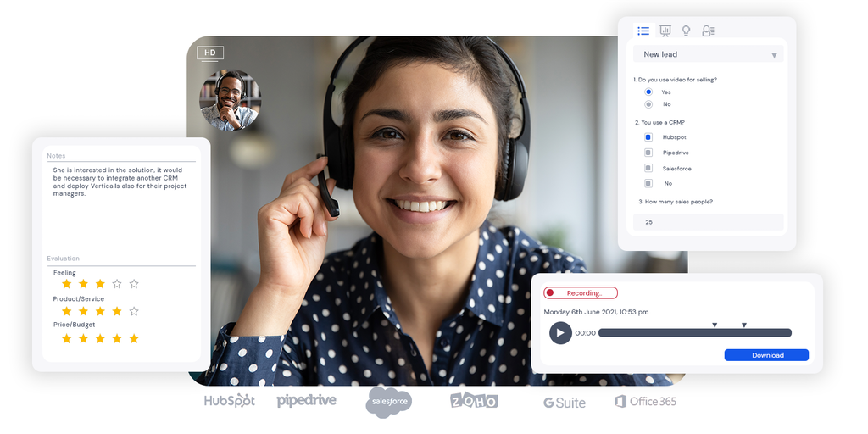Play the recorded call

click(x=560, y=333)
